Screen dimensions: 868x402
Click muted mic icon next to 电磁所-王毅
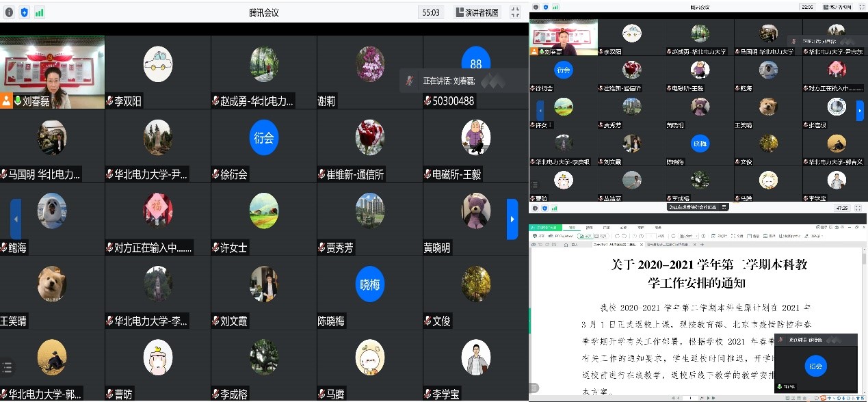428,174
